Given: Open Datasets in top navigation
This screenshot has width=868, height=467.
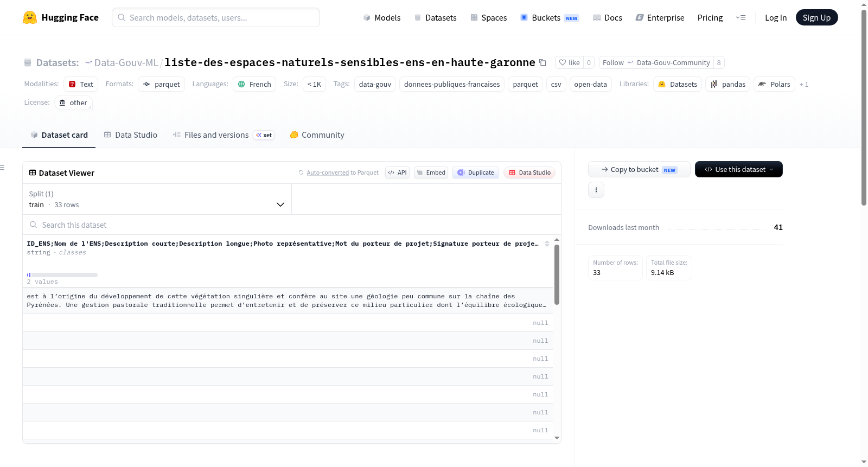Looking at the screenshot, I should [x=435, y=17].
